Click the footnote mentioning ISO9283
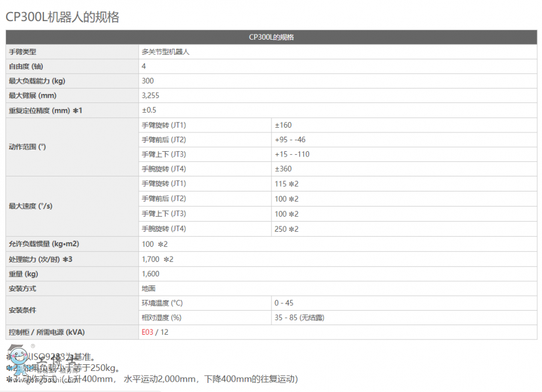 tap(51, 356)
